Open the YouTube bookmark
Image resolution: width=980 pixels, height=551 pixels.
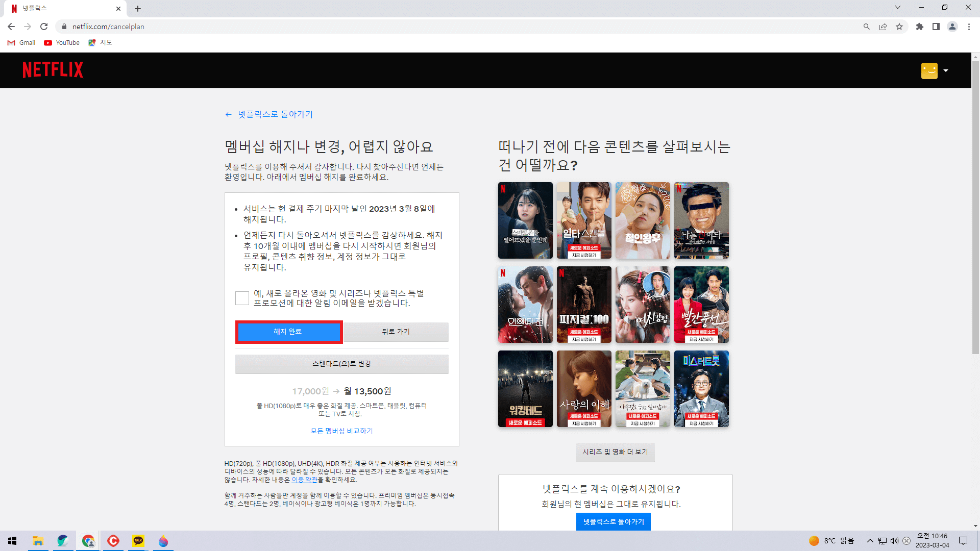(x=62, y=43)
